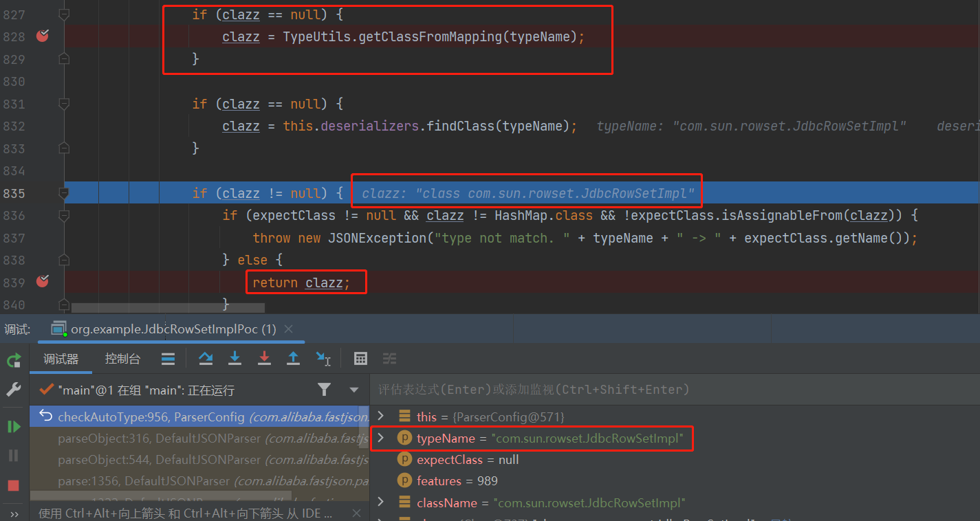Open the thread selector dropdown arrow
980x521 pixels.
[x=353, y=389]
